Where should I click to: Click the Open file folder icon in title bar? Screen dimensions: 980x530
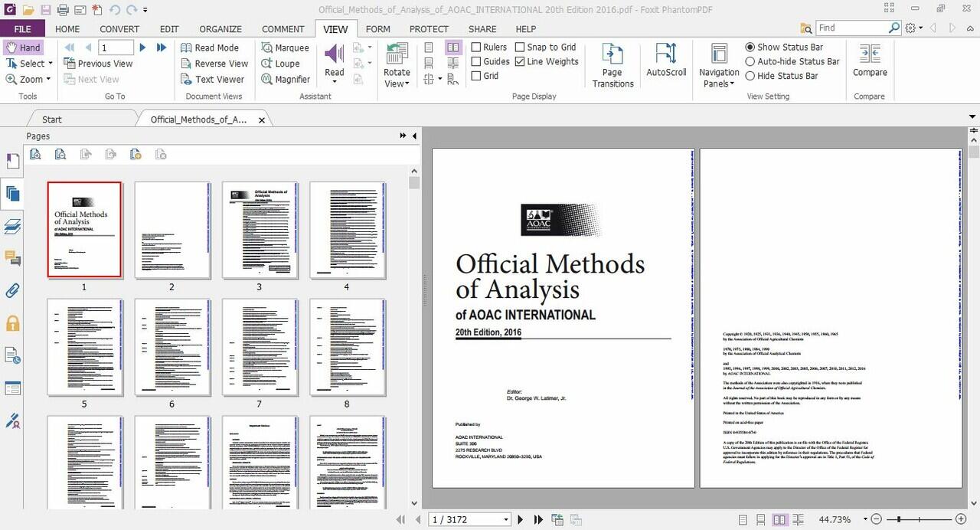click(28, 10)
